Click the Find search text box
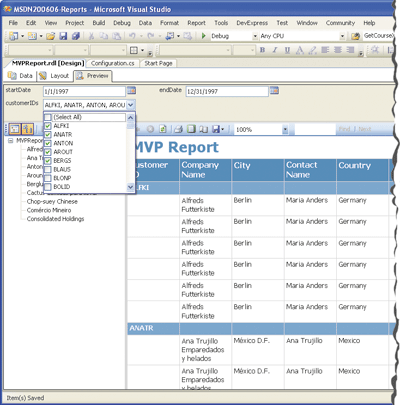Screen dimensions: 400x405 coord(315,129)
